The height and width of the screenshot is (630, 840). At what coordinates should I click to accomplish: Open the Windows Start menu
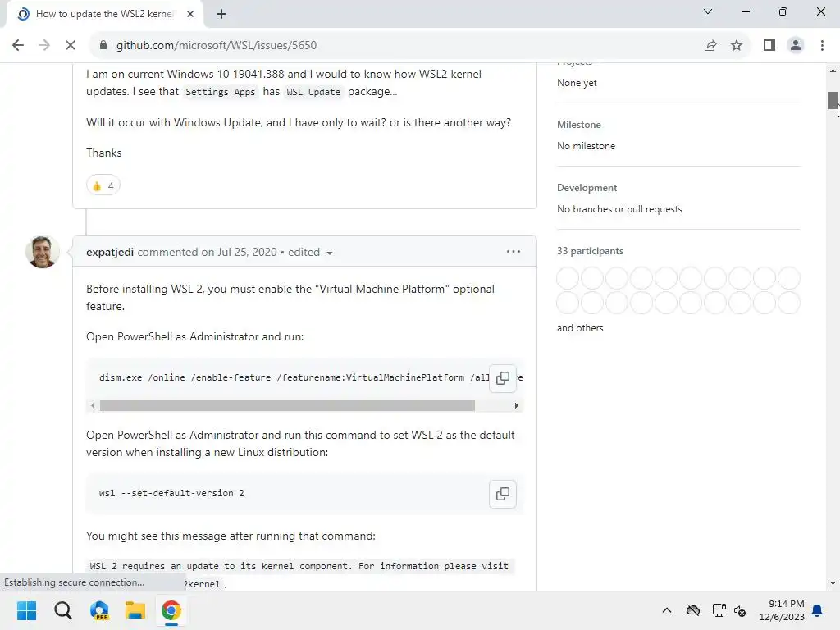[27, 610]
